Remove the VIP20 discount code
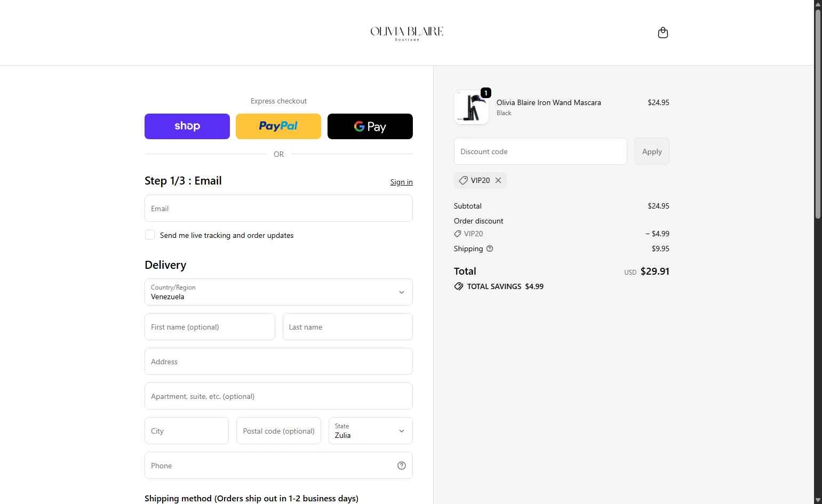The width and height of the screenshot is (822, 504). 498,180
